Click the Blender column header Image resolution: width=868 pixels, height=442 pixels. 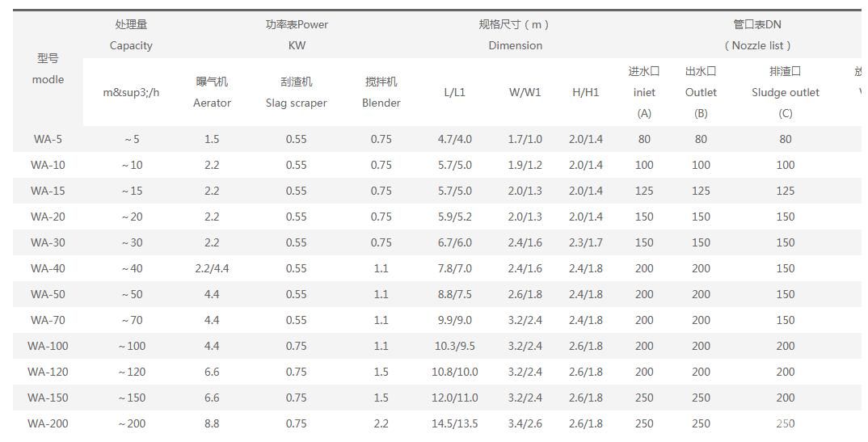point(381,92)
